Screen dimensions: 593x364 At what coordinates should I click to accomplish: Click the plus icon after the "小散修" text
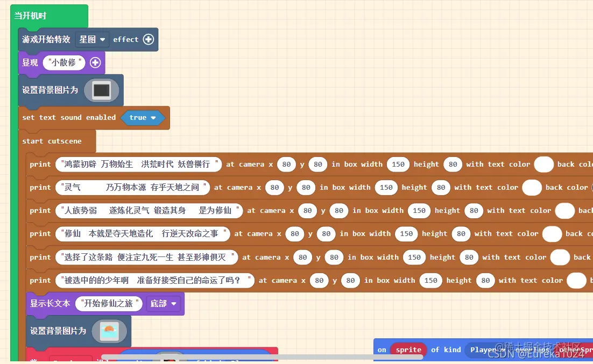95,62
